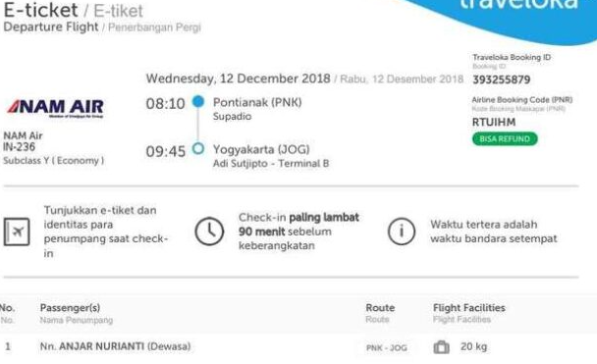The image size is (597, 364).
Task: Click the filled blue departure dot
Action: (x=198, y=102)
